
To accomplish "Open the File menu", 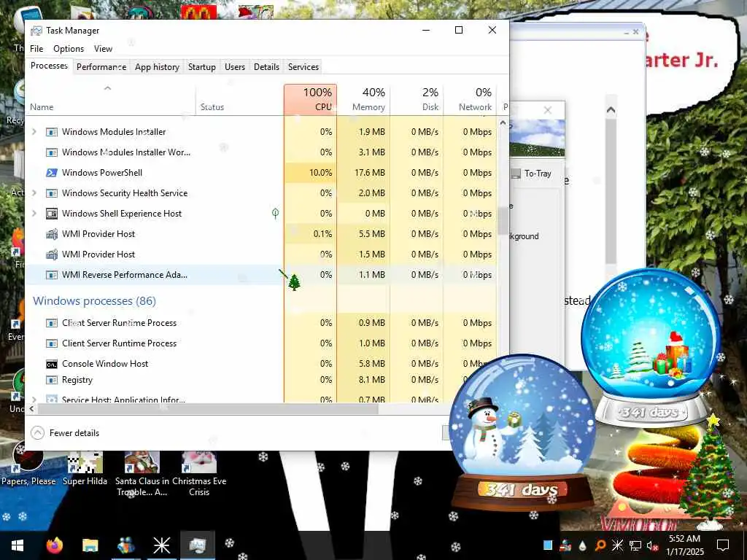I will 36,49.
